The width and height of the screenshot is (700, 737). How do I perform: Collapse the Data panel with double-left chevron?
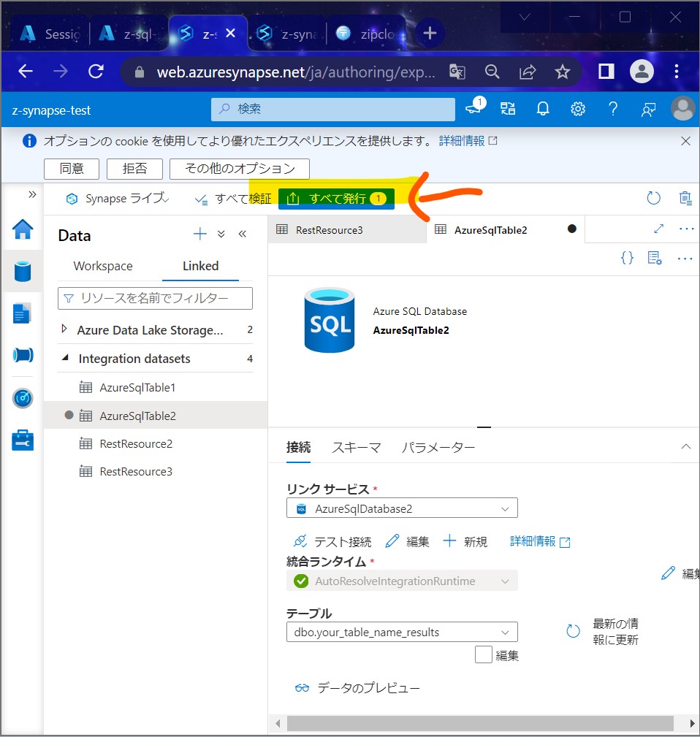242,234
